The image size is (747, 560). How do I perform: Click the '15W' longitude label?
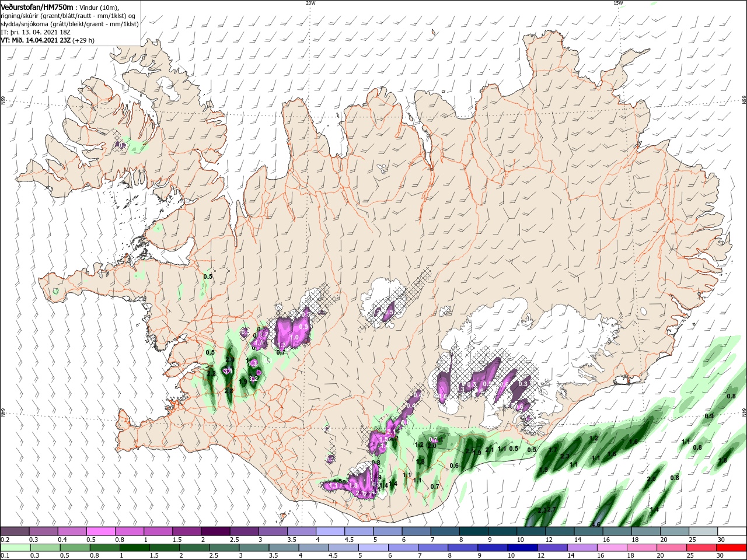pyautogui.click(x=618, y=3)
